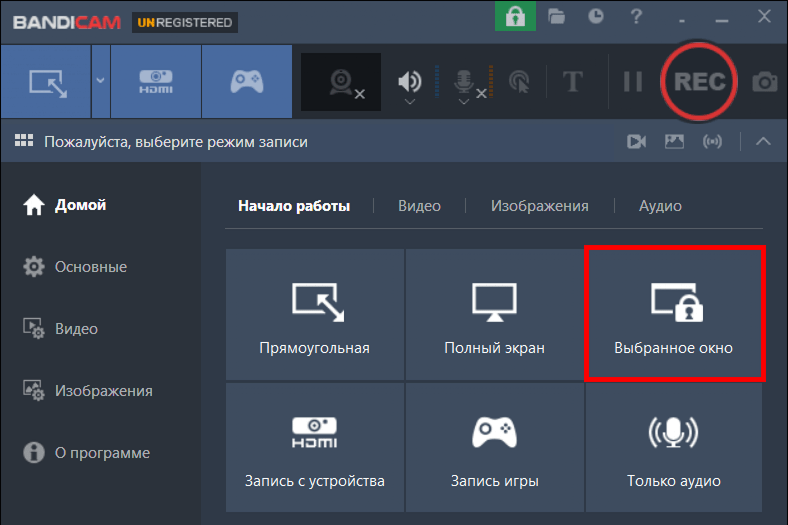The height and width of the screenshot is (525, 788).
Task: Click the green lock icon in title bar
Action: tap(515, 17)
